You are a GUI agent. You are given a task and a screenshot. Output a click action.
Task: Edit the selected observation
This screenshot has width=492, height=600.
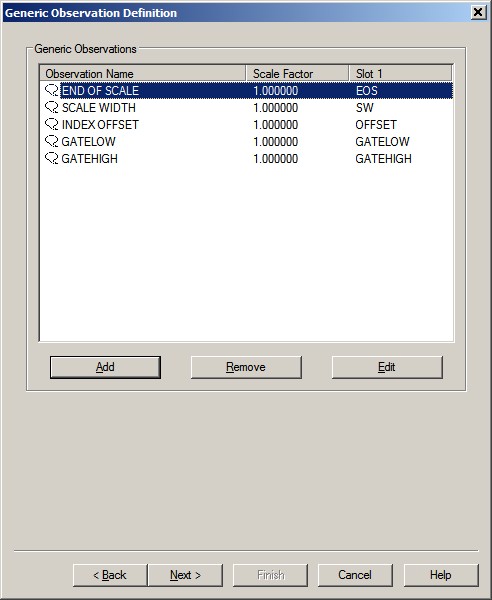coord(387,367)
